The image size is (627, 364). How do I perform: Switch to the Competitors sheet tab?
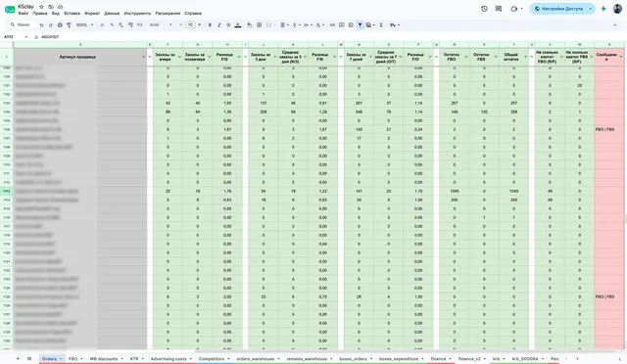[x=212, y=359]
